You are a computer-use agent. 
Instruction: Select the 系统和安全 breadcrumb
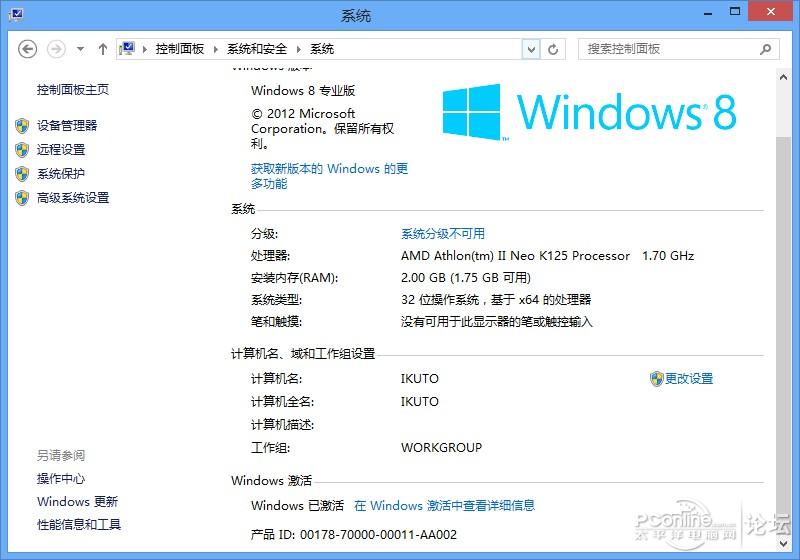257,49
